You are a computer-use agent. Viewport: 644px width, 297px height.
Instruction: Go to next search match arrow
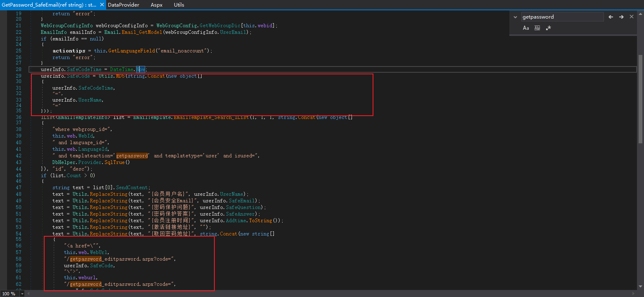pos(621,17)
